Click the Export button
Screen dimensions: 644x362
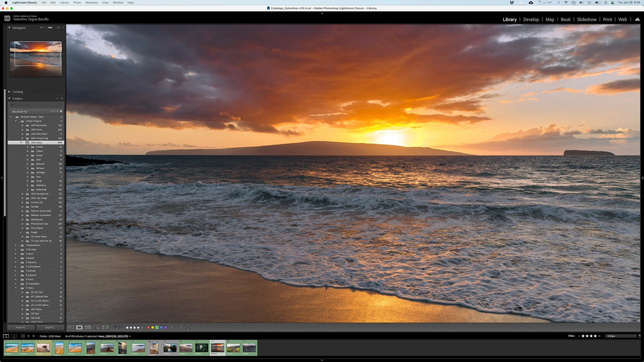[50, 327]
